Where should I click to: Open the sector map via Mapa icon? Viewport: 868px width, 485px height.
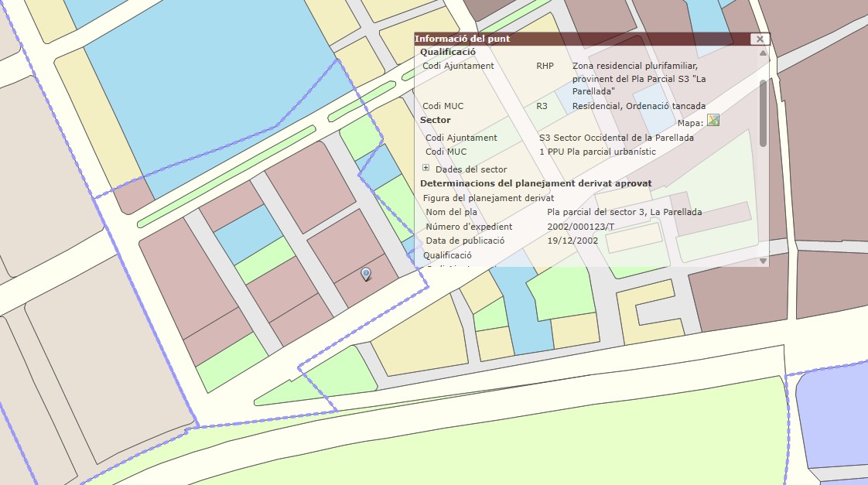point(713,121)
